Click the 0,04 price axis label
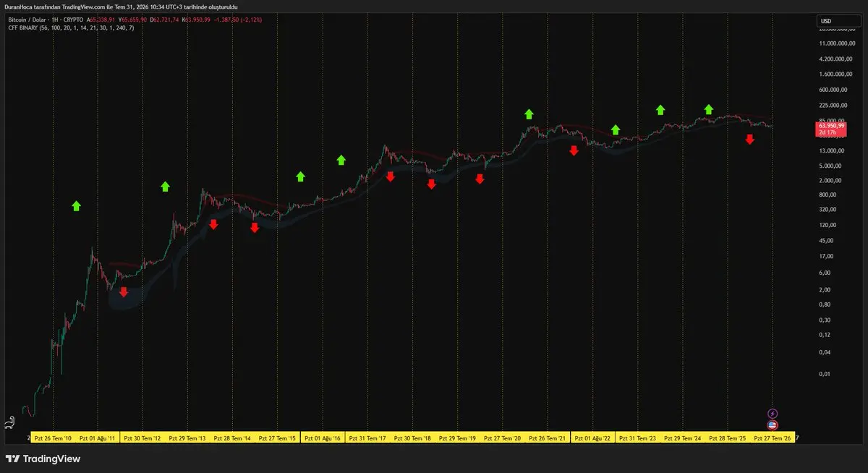This screenshot has height=473, width=868. point(825,352)
